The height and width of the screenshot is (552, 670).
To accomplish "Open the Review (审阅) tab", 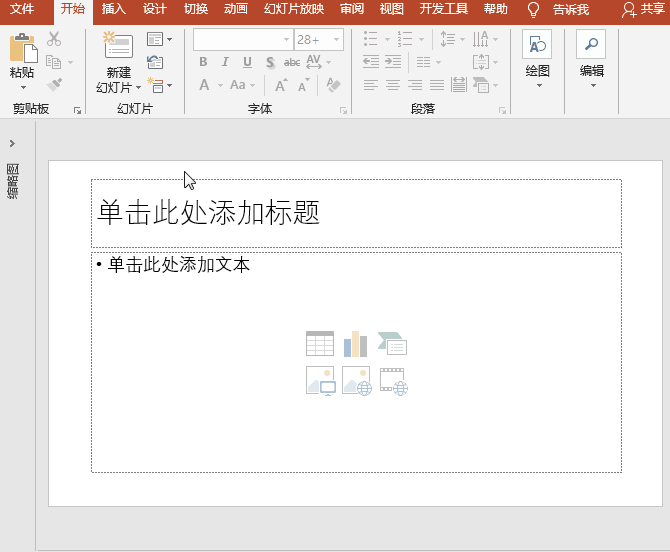I will [352, 9].
